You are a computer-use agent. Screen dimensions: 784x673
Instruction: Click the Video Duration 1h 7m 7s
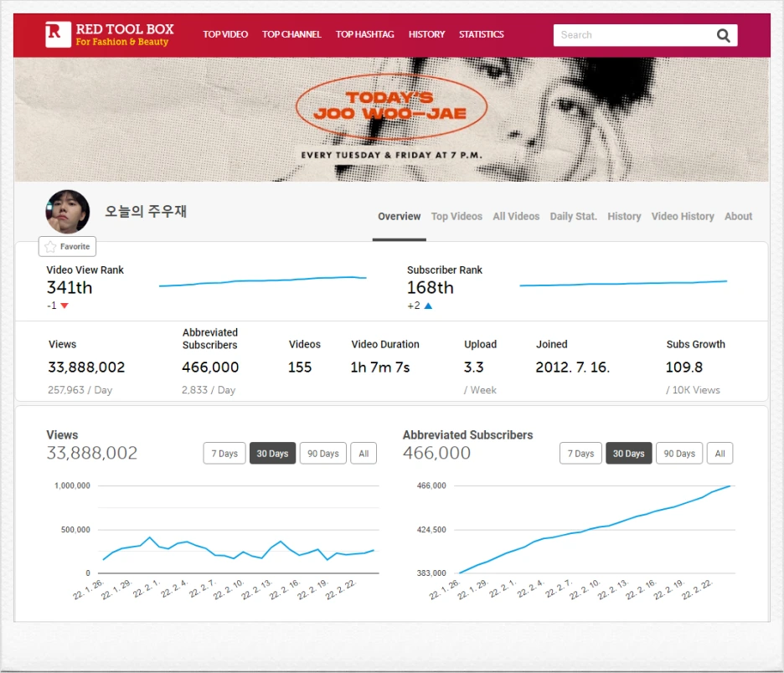tap(380, 367)
